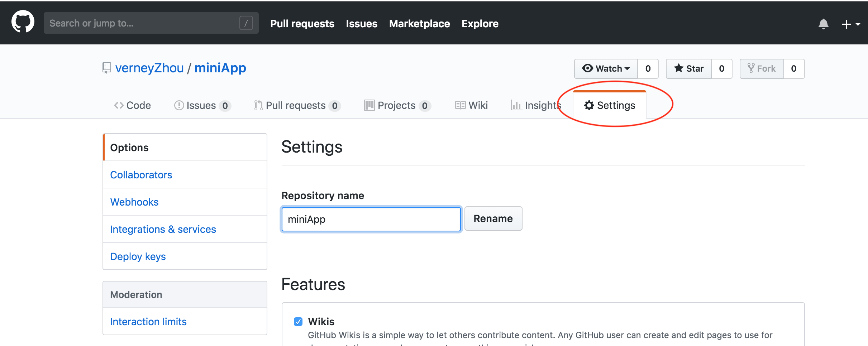Click the repository book icon
868x346 pixels.
coord(106,68)
